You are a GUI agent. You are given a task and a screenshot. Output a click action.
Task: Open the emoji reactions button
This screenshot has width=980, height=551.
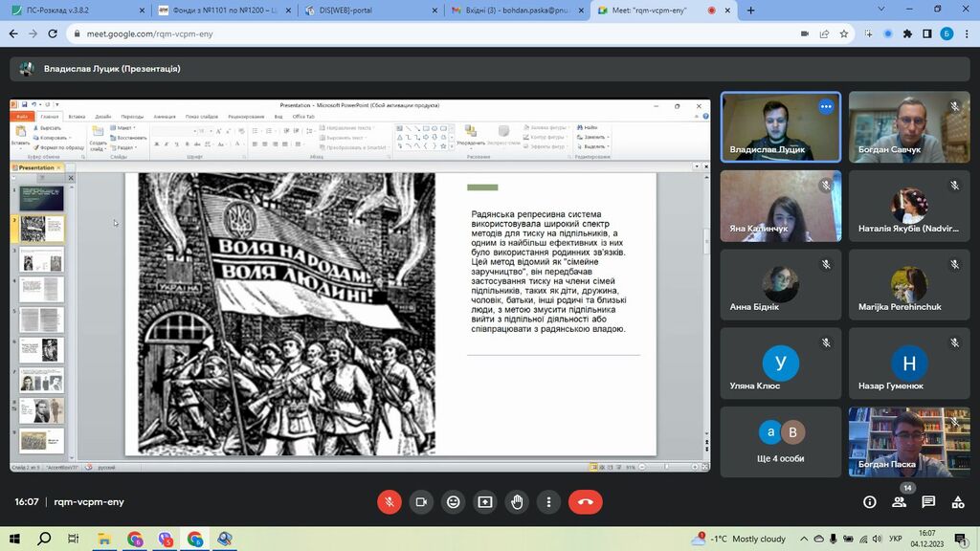pyautogui.click(x=454, y=501)
